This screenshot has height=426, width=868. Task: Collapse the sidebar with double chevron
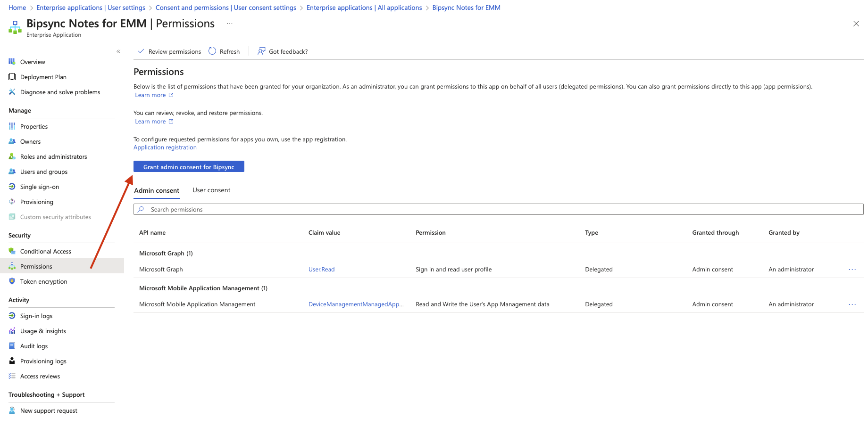(x=118, y=51)
